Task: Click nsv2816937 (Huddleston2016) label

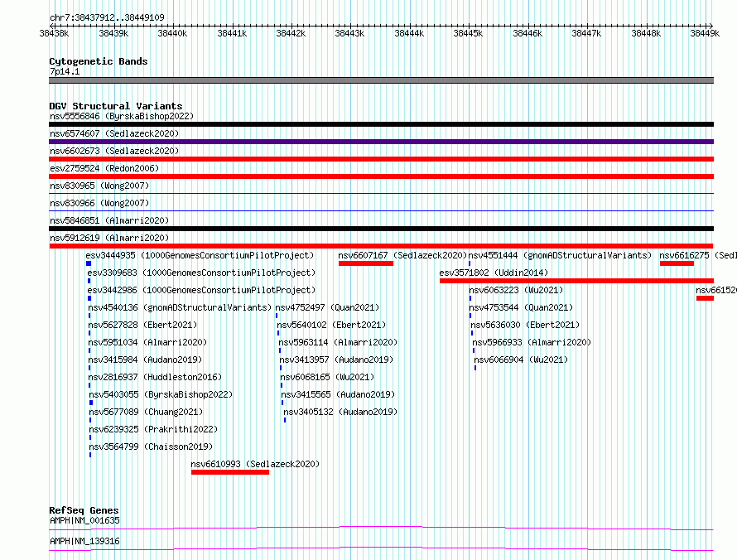Action: coord(155,377)
